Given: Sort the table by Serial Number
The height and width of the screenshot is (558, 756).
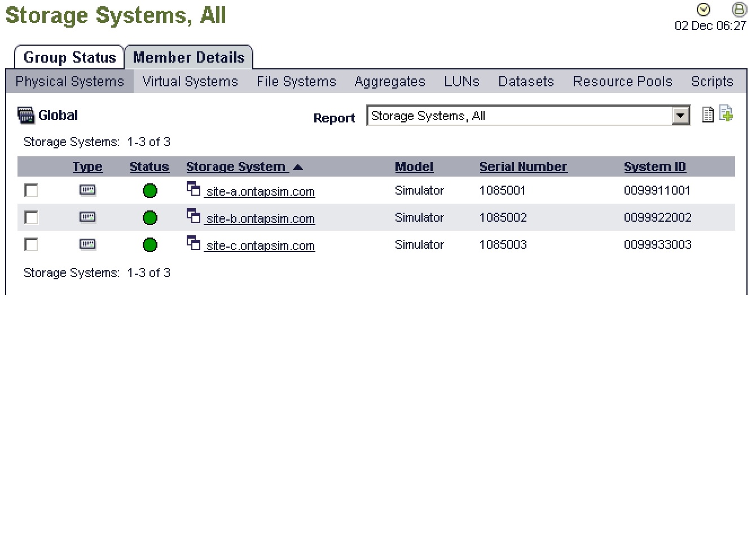Looking at the screenshot, I should (x=523, y=167).
